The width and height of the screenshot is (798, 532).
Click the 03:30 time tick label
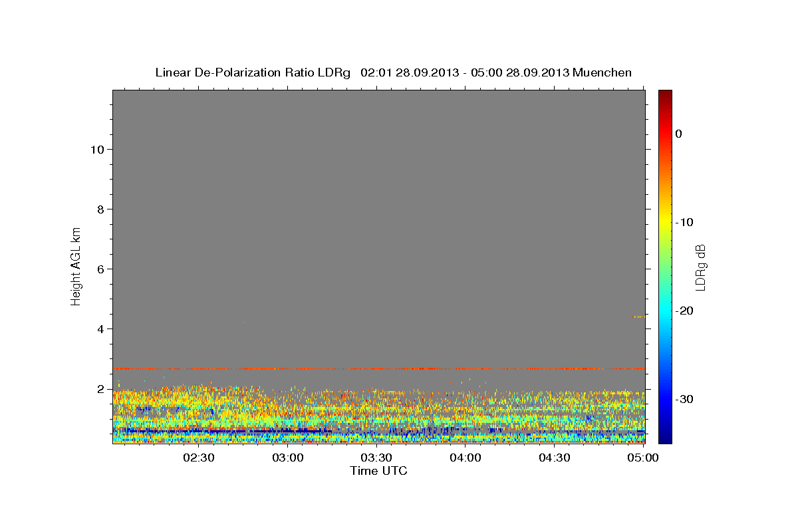click(x=376, y=458)
